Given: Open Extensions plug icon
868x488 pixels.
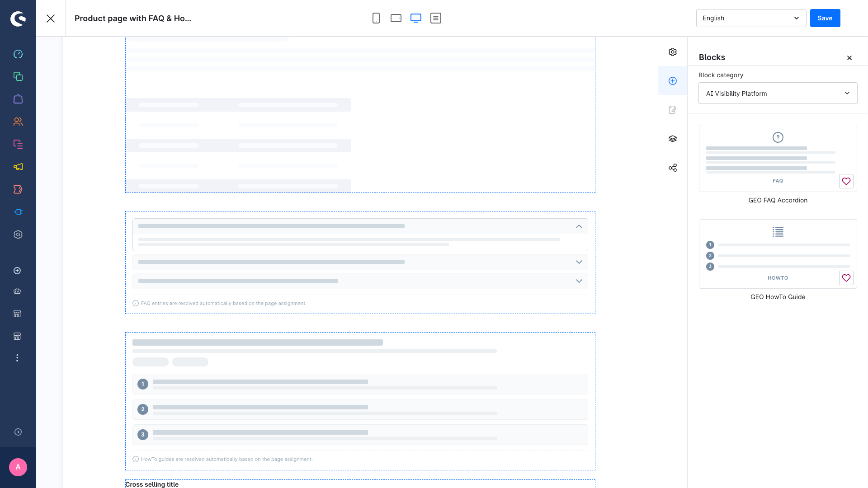Looking at the screenshot, I should [18, 212].
